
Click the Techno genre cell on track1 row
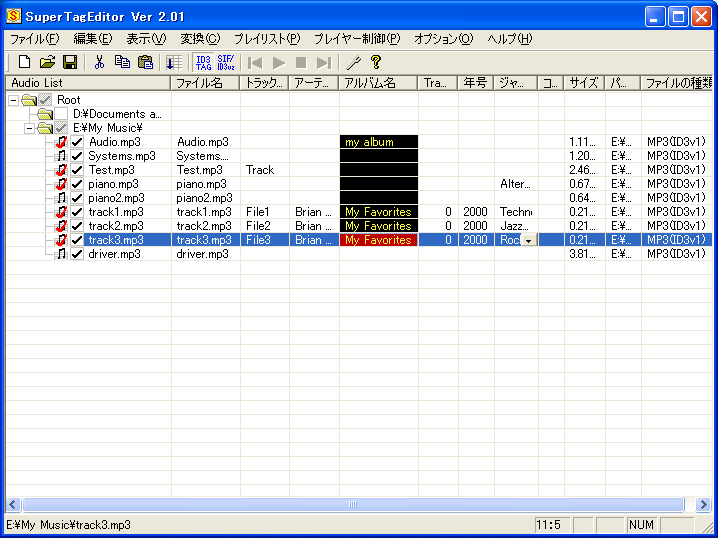pyautogui.click(x=516, y=212)
